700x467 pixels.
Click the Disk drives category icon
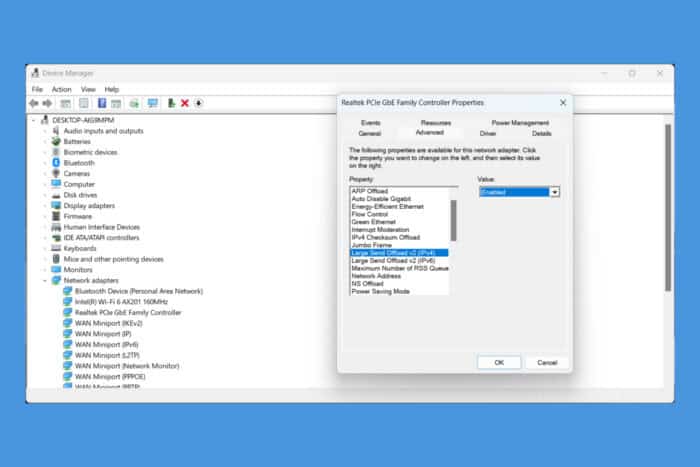point(56,195)
